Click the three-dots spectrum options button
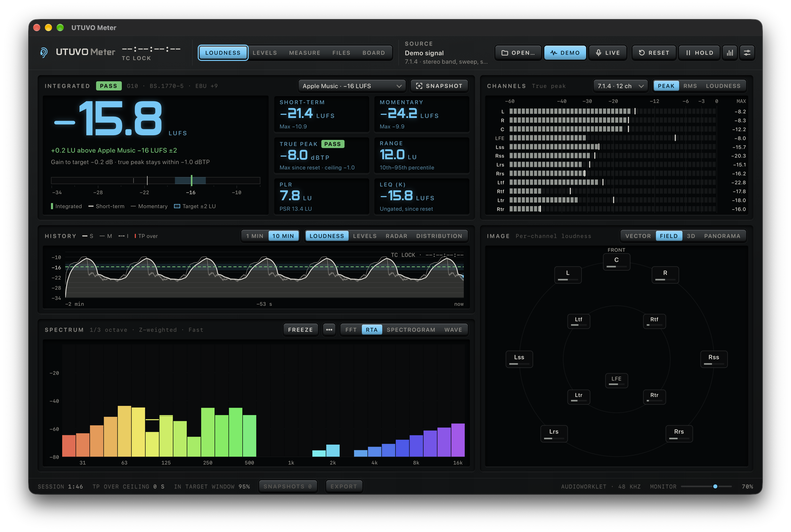The height and width of the screenshot is (532, 791). (329, 330)
